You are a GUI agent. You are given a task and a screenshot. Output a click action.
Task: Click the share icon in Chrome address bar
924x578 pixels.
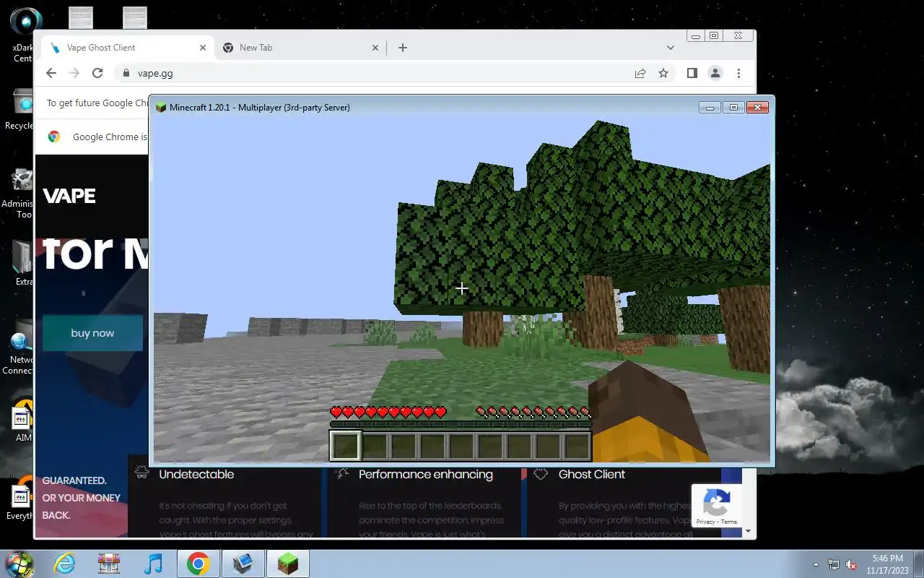click(x=640, y=73)
